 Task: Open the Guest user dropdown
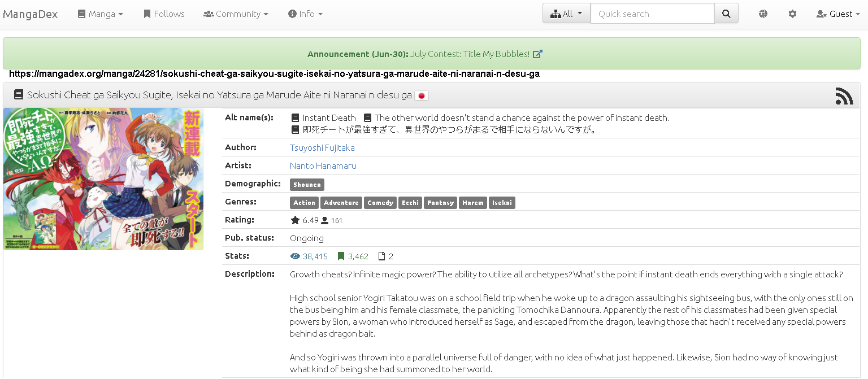[x=838, y=14]
